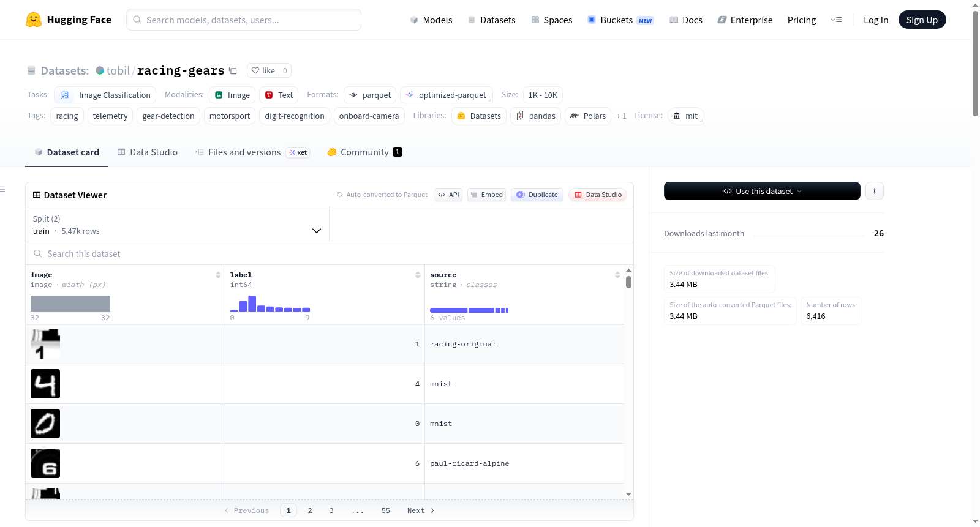This screenshot has width=980, height=527.
Task: Select the Image modality tag
Action: [x=232, y=95]
